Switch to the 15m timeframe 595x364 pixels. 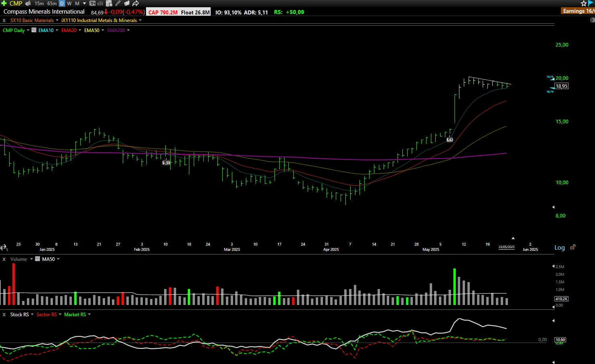click(39, 3)
